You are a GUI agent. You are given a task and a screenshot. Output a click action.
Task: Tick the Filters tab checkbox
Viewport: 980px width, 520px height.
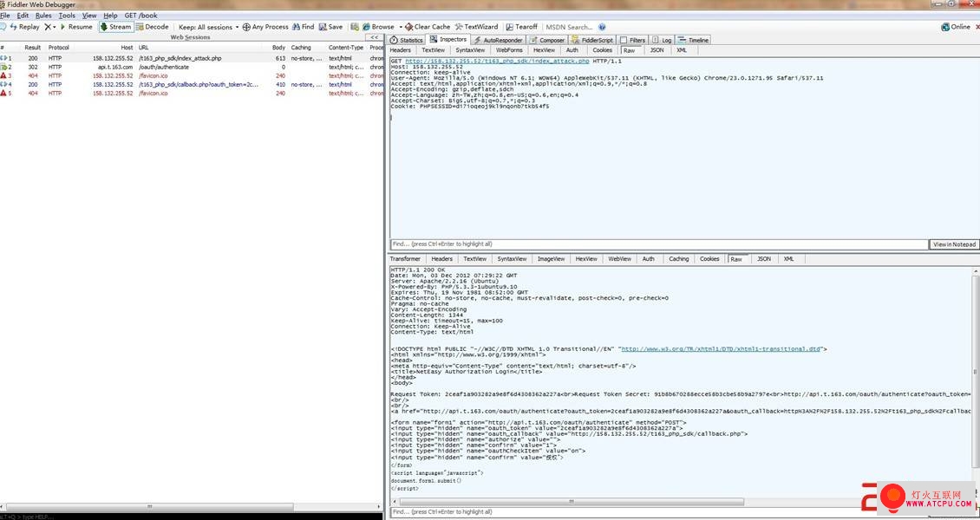point(624,40)
